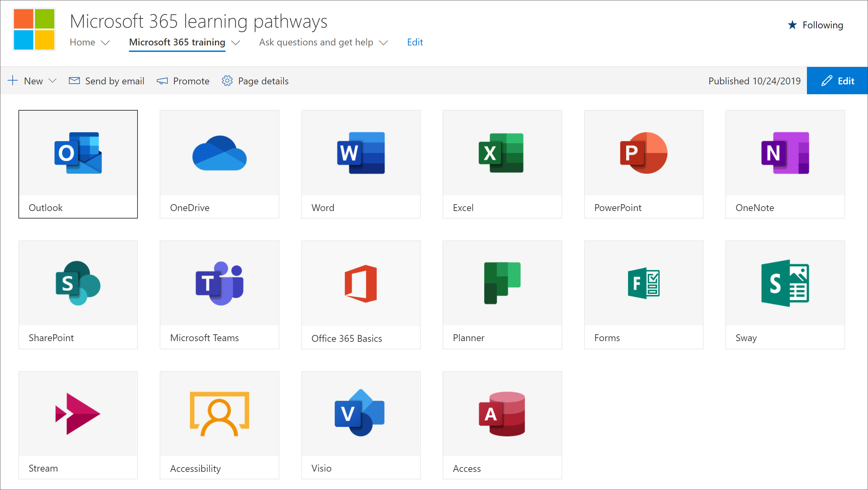
Task: Click the OneDrive tile label
Action: click(190, 208)
